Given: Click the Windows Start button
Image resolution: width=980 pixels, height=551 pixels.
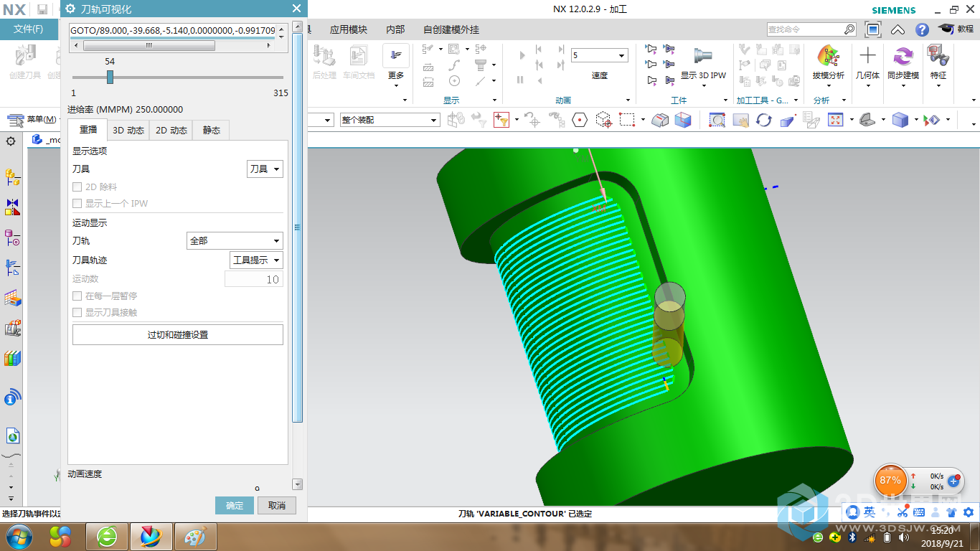Looking at the screenshot, I should (x=19, y=536).
